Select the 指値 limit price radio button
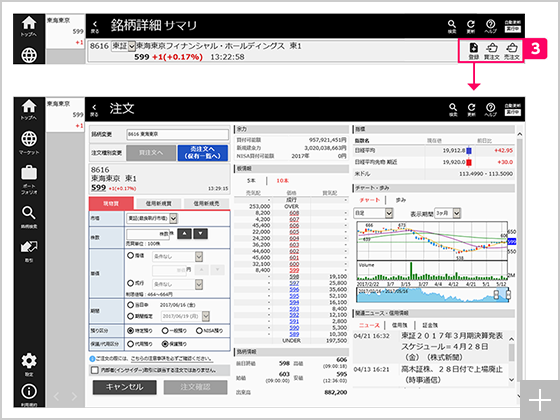 (131, 255)
